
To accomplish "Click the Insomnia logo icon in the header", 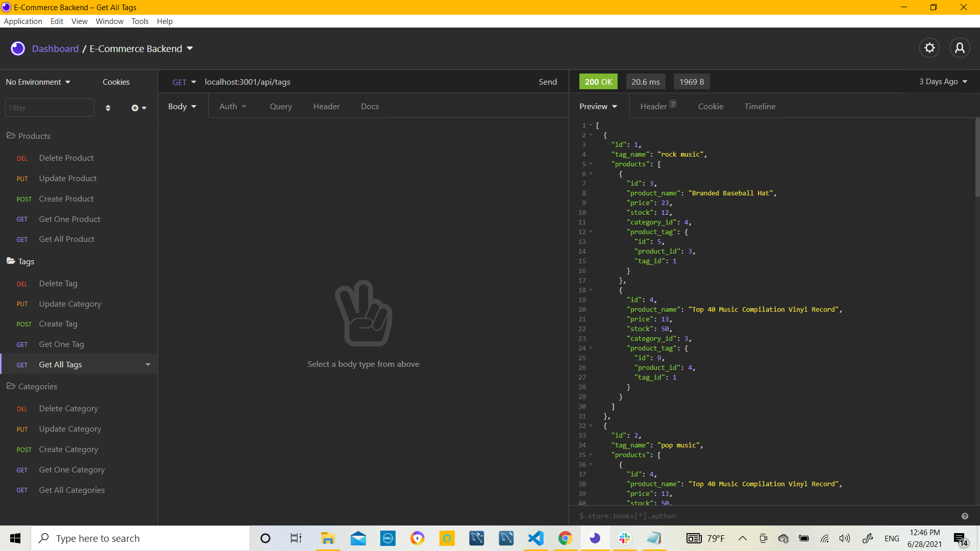I will point(18,48).
